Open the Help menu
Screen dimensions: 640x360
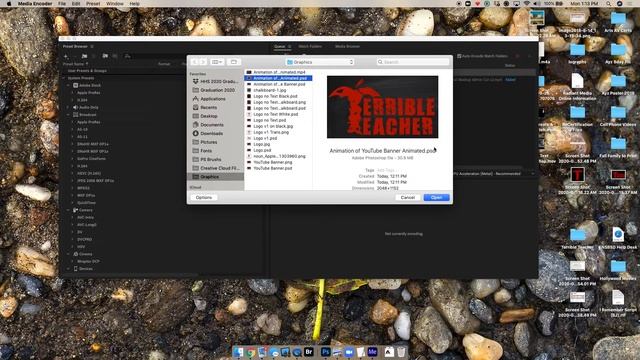pos(134,3)
